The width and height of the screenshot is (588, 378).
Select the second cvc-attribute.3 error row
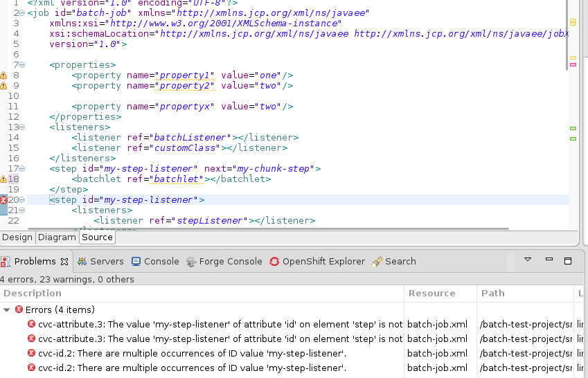(292, 339)
